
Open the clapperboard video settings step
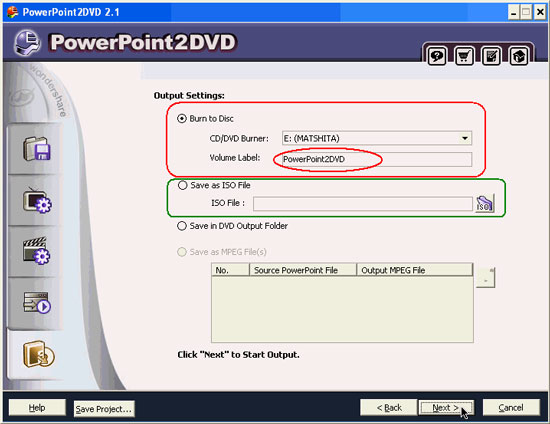click(x=36, y=251)
